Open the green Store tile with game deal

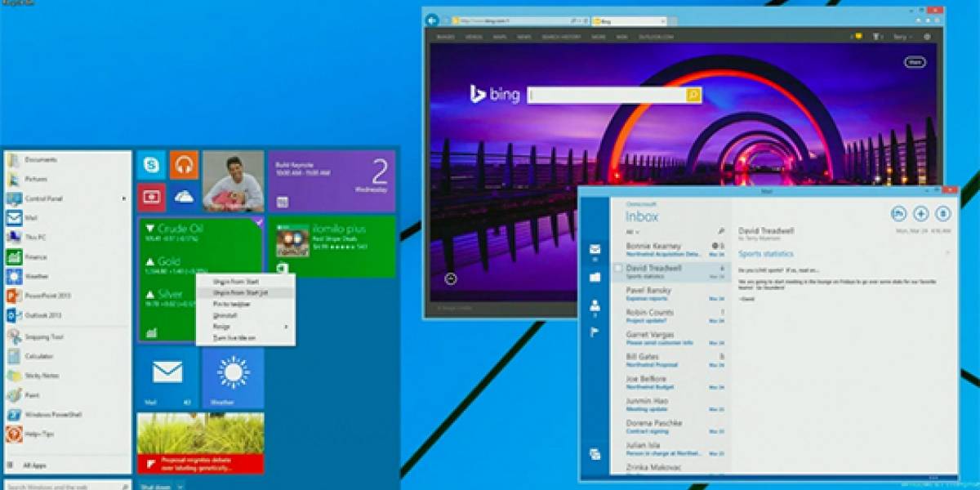(x=332, y=247)
